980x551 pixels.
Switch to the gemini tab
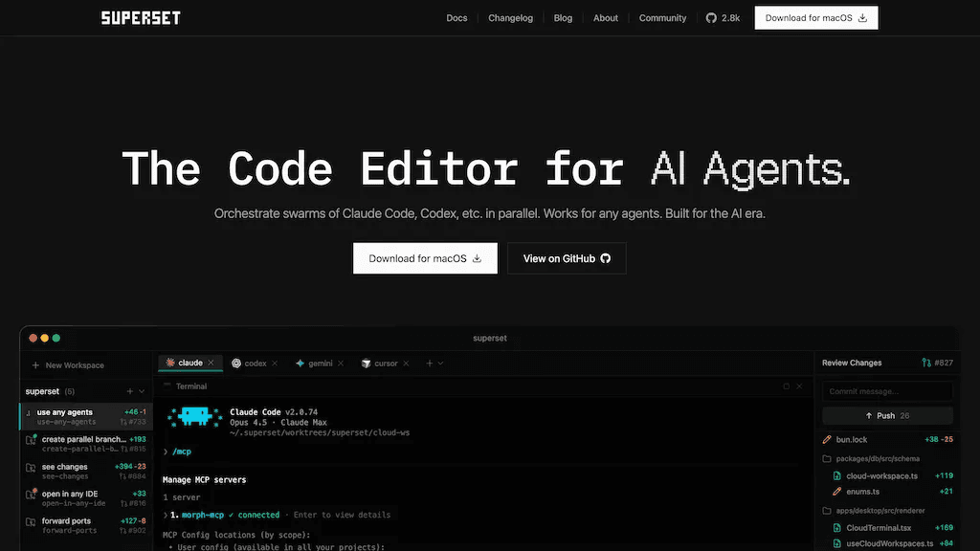point(320,363)
